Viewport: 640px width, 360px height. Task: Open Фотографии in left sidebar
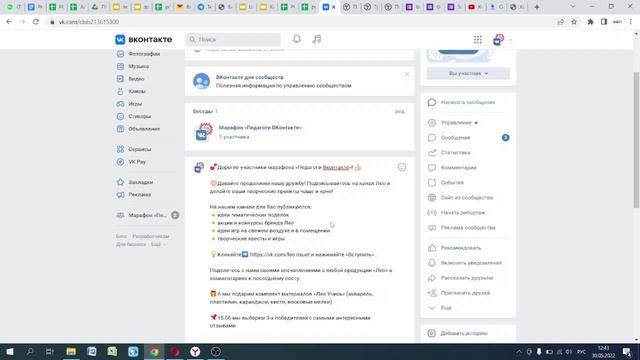point(144,53)
